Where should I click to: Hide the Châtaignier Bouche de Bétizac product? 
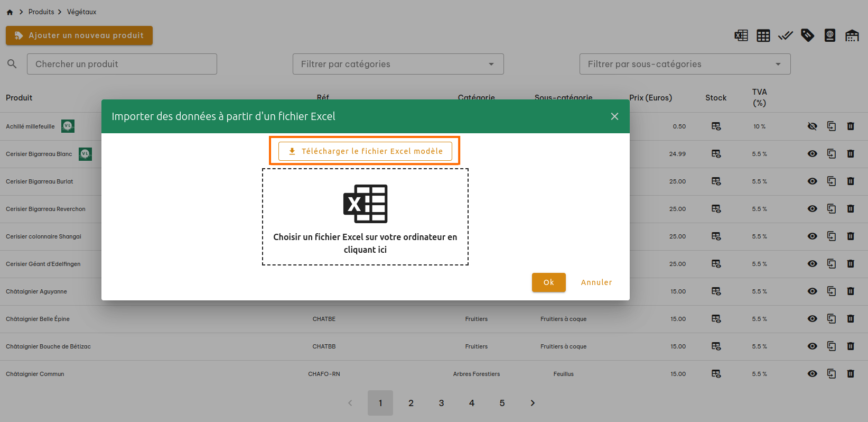[812, 346]
